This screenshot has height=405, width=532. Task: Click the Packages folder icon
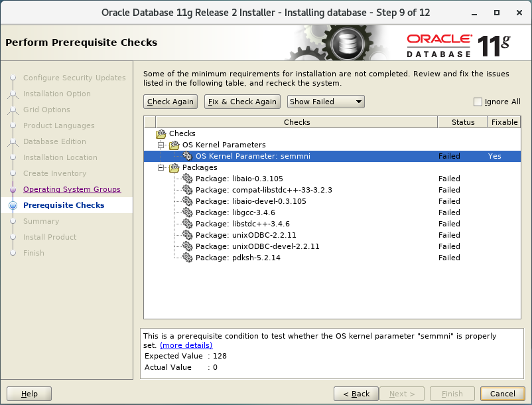tap(174, 167)
